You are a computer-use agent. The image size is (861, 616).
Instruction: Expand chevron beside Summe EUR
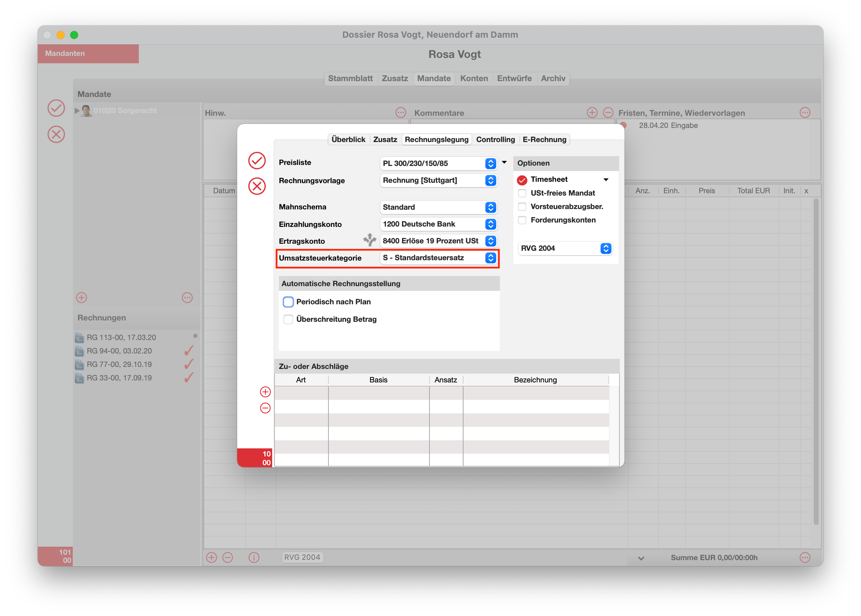tap(641, 558)
